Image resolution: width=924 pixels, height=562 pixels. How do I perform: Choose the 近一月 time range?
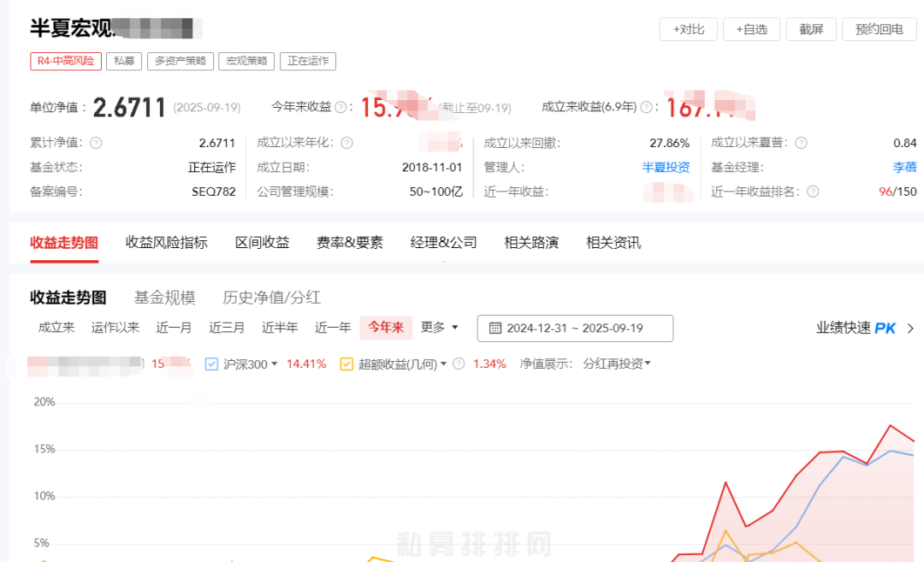click(x=174, y=328)
